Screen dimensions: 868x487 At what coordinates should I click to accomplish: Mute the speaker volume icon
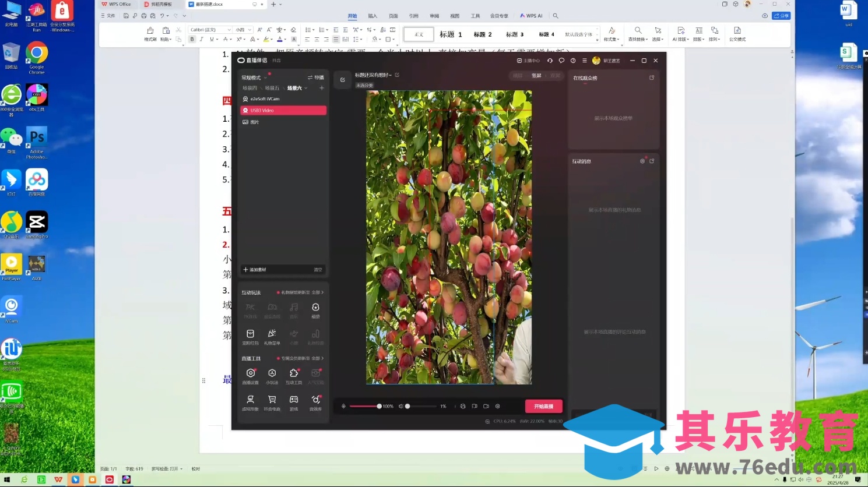pos(400,407)
